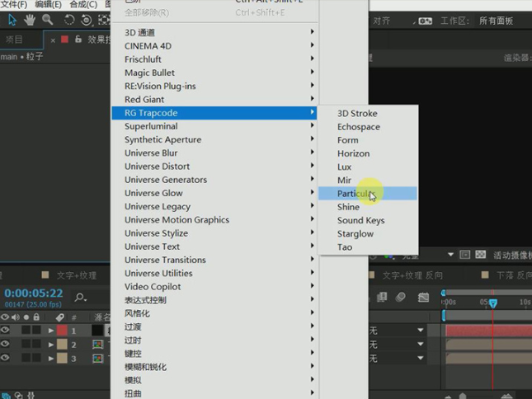Click layer 2 tan label color swatch
The width and height of the screenshot is (532, 399).
click(62, 345)
